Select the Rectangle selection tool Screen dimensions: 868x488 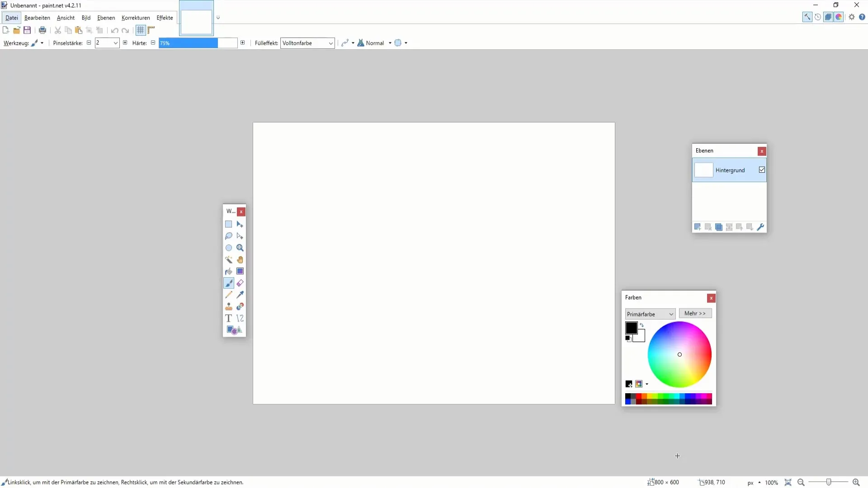click(x=228, y=224)
